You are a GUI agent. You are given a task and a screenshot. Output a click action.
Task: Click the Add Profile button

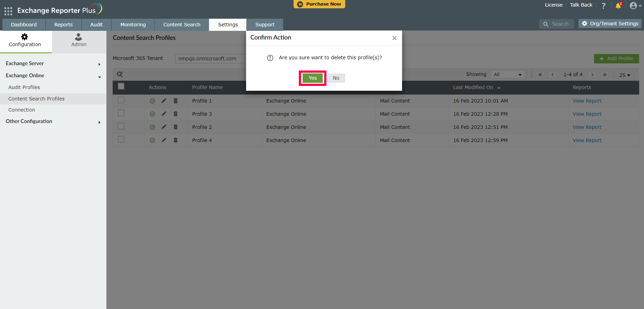click(x=616, y=59)
